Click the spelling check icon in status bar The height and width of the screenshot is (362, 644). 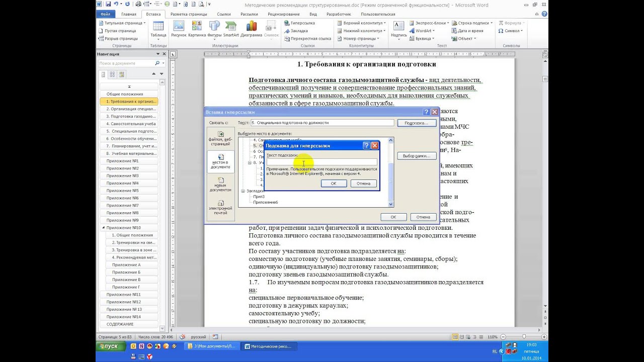(182, 337)
